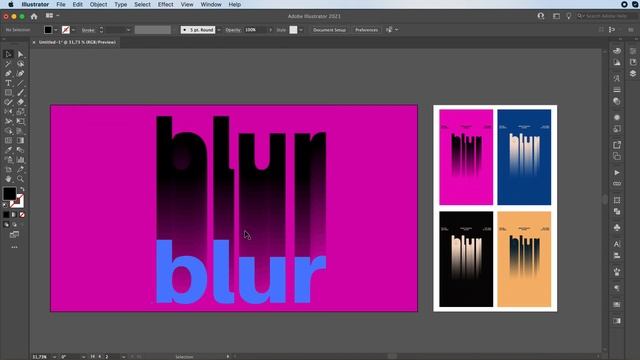Select the Eyedropper tool
640x360 pixels.
pyautogui.click(x=8, y=150)
